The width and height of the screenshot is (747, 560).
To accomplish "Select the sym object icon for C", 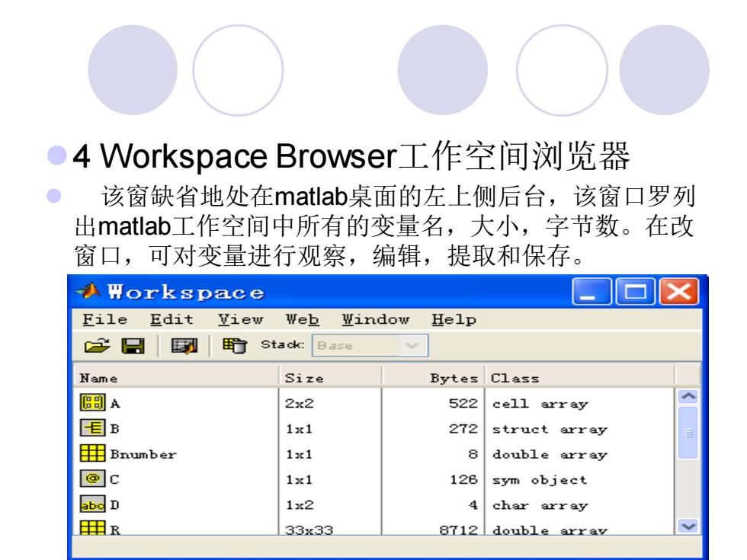I will click(x=92, y=478).
